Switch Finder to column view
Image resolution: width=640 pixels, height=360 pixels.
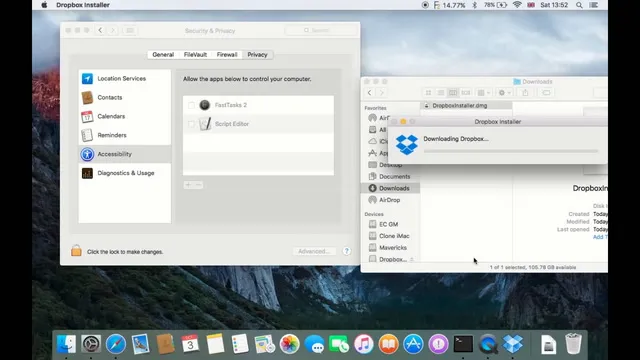pos(453,93)
